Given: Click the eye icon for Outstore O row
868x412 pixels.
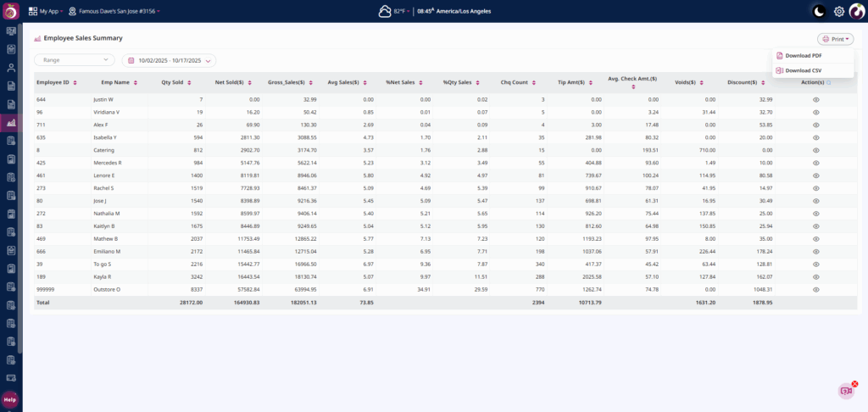Looking at the screenshot, I should (x=815, y=290).
